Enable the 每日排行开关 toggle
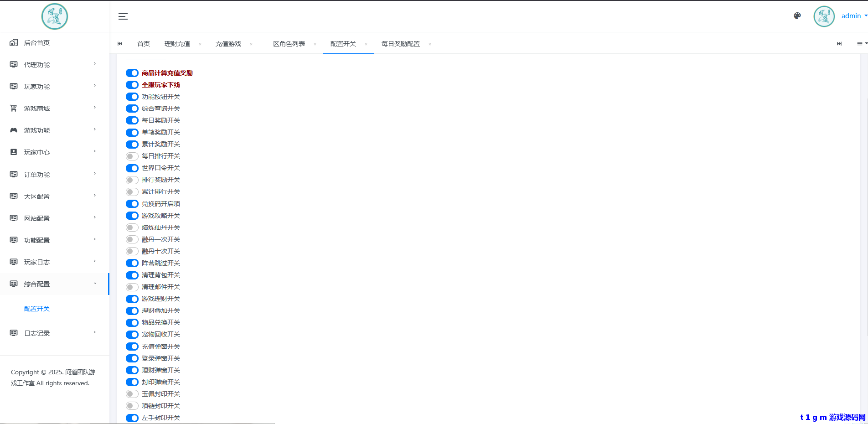 132,156
